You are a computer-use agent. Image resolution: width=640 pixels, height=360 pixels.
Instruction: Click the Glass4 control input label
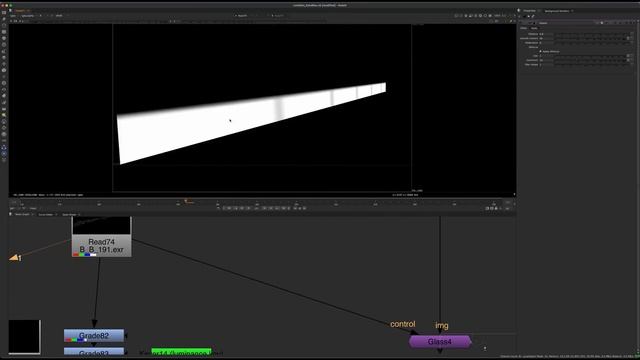click(x=403, y=324)
